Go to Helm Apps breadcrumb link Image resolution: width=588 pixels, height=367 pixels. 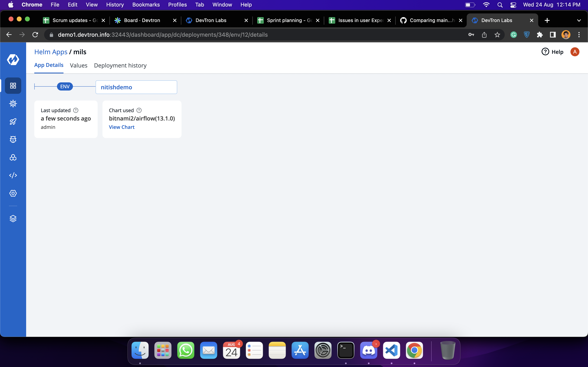coord(51,52)
